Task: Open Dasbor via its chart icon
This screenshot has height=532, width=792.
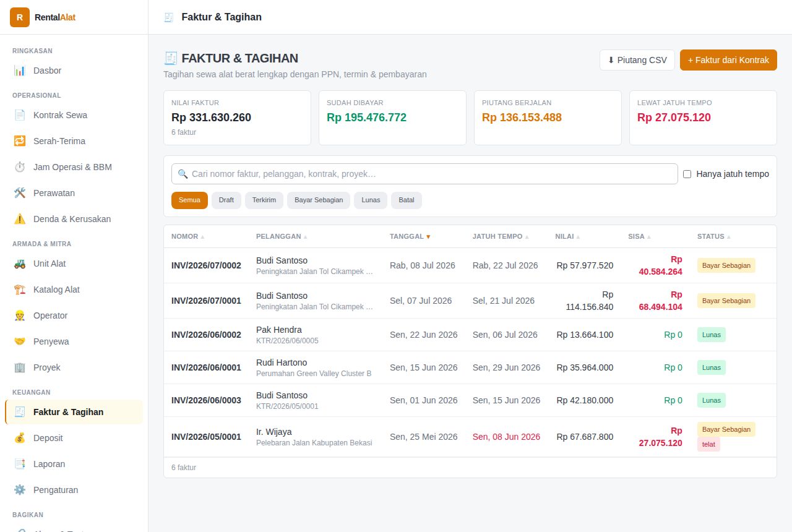Action: [x=20, y=71]
